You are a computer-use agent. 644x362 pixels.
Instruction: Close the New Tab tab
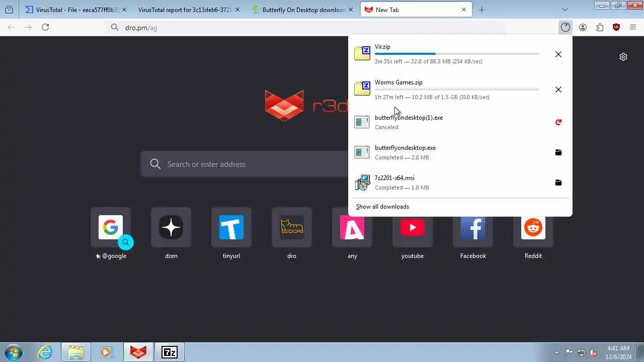(464, 10)
